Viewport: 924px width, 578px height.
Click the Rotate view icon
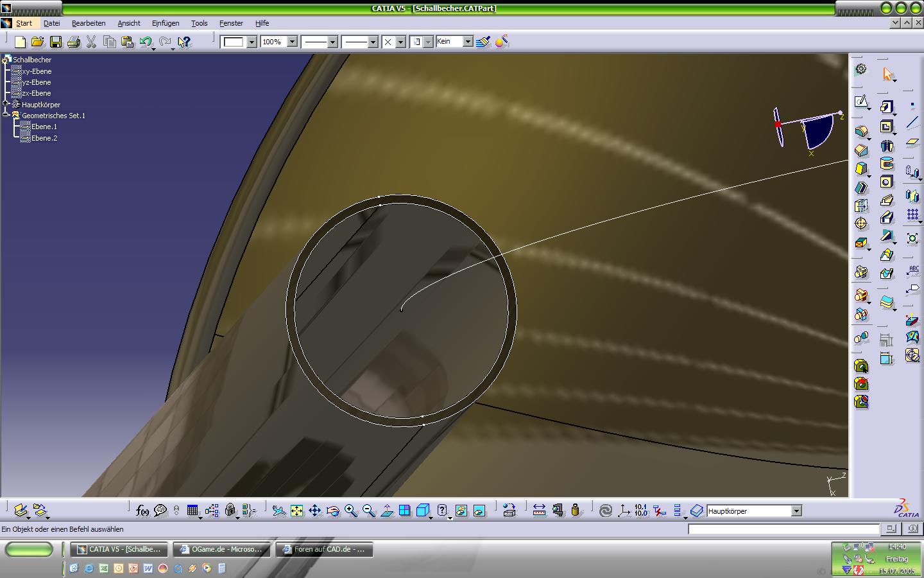(x=332, y=511)
